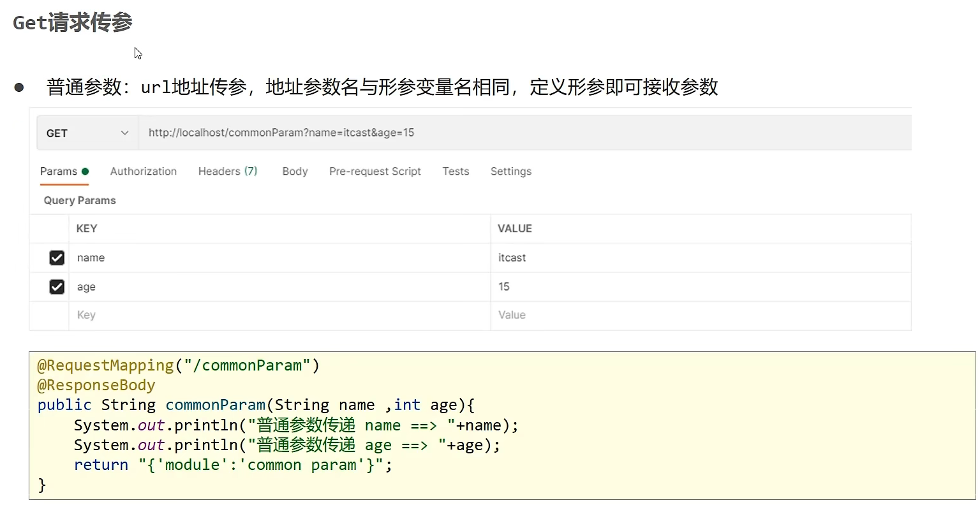This screenshot has width=980, height=505.
Task: Open the Headers (7) tab
Action: click(228, 172)
